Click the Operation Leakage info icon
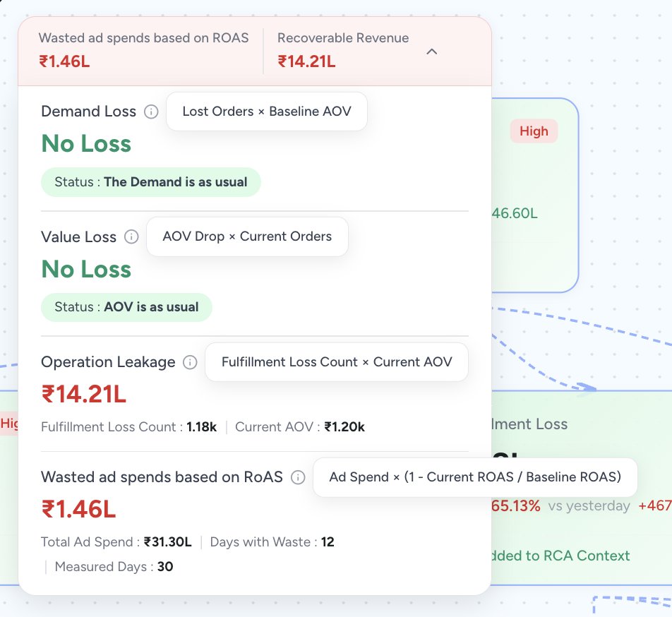672x617 pixels. 190,362
